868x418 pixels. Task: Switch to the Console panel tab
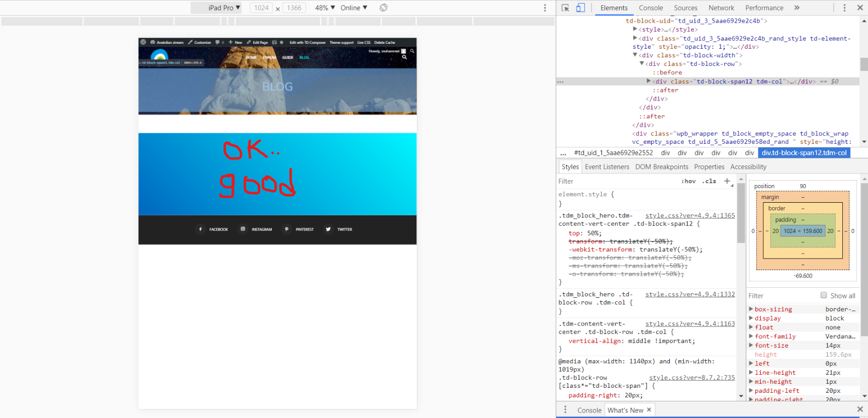pyautogui.click(x=651, y=8)
